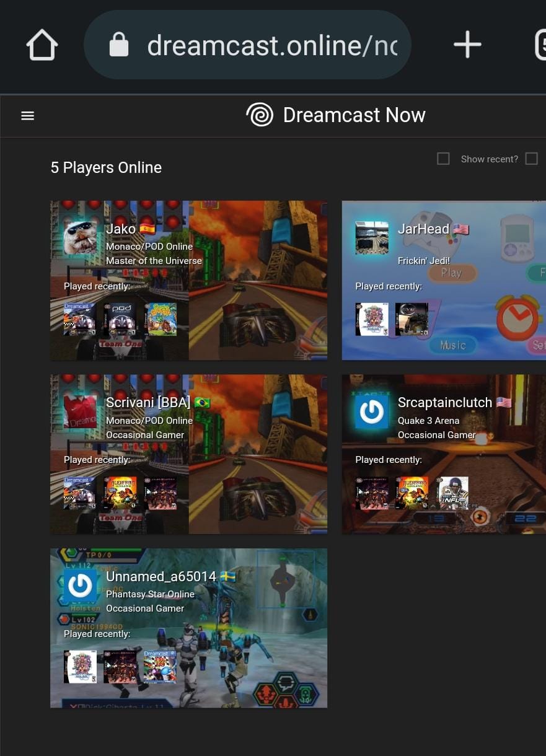Open Jako's profile avatar

point(81,238)
